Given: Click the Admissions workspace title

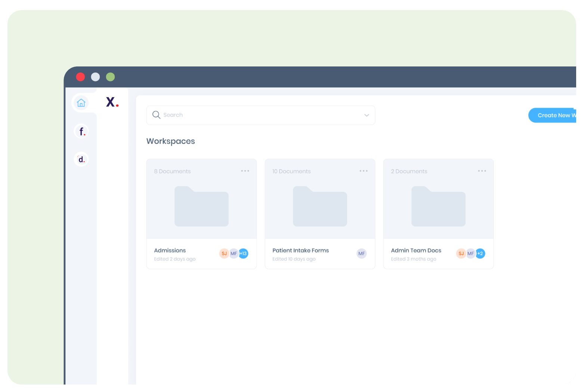Looking at the screenshot, I should [x=170, y=251].
